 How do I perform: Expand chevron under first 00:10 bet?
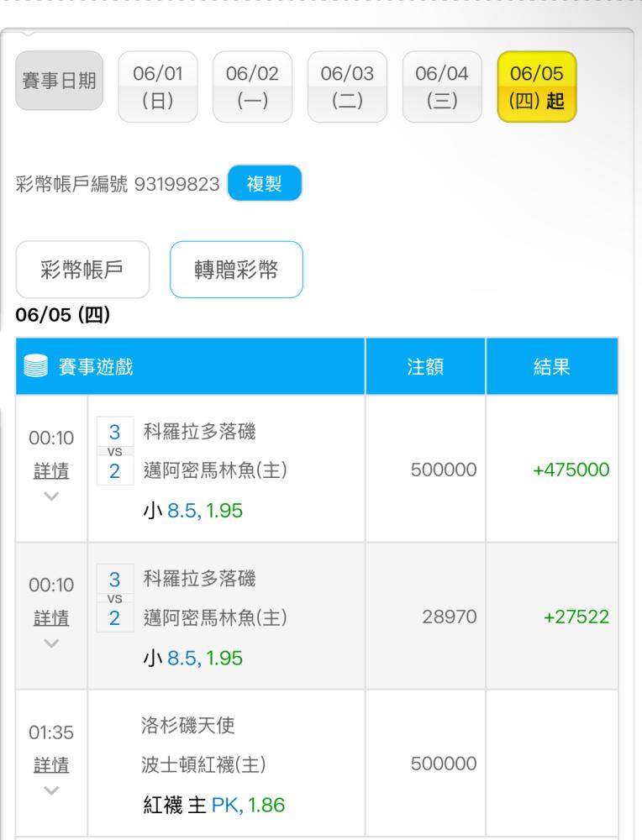(x=51, y=496)
